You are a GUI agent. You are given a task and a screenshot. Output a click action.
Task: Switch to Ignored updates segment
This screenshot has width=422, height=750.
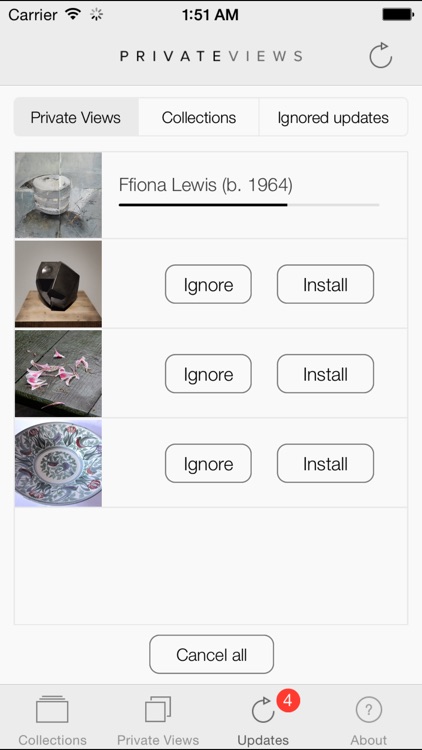333,117
